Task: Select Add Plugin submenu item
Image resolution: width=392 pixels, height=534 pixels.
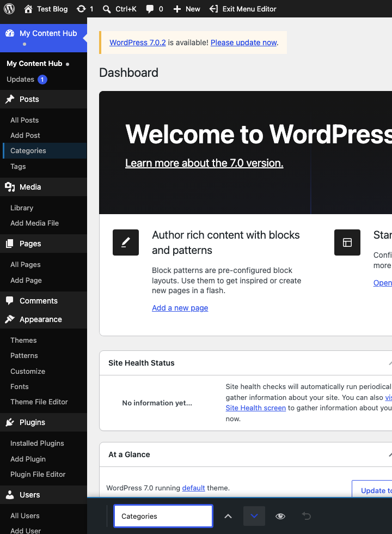Action: (28, 459)
